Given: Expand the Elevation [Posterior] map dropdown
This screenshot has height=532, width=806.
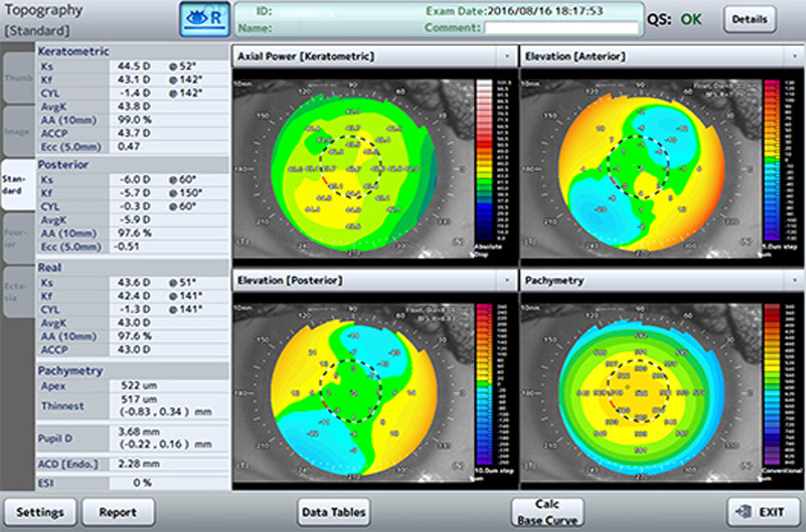Looking at the screenshot, I should (507, 281).
